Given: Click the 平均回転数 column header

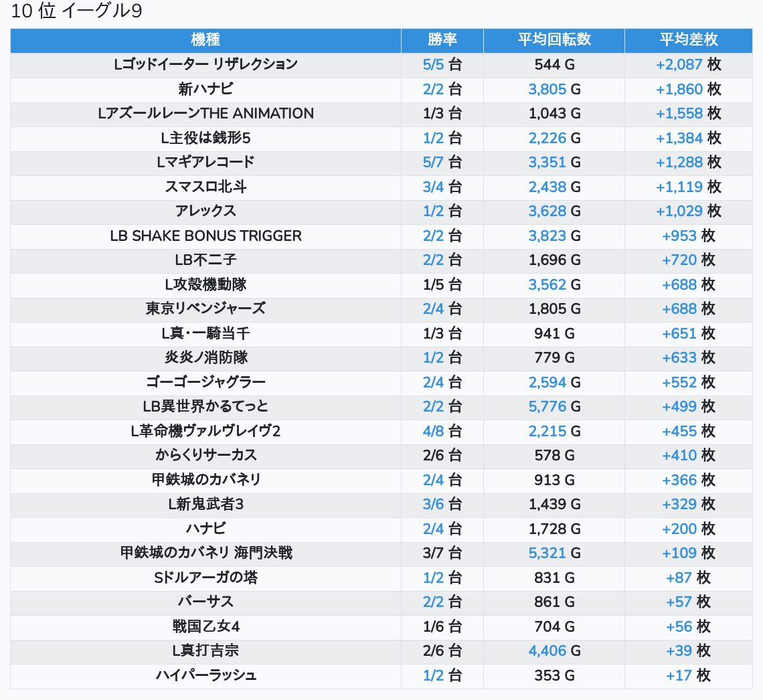Looking at the screenshot, I should point(554,40).
